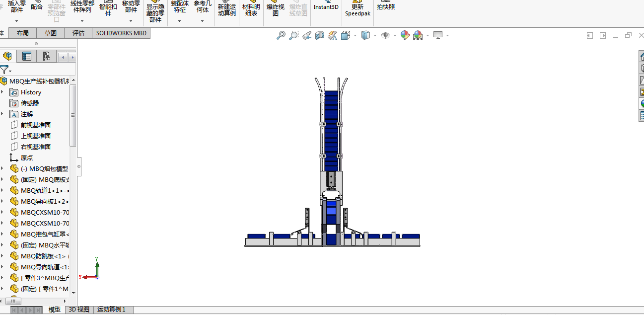Select the Zoom to Area magnifier tool
This screenshot has height=315, width=644.
[x=294, y=35]
